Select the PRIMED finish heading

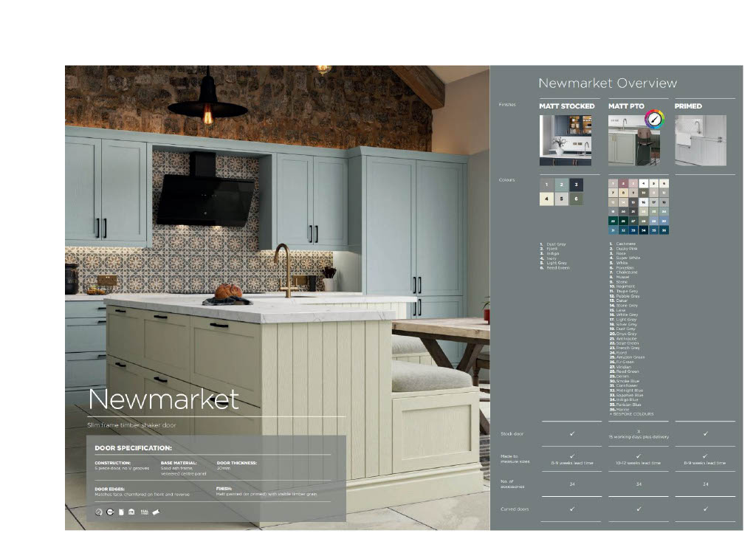point(688,106)
